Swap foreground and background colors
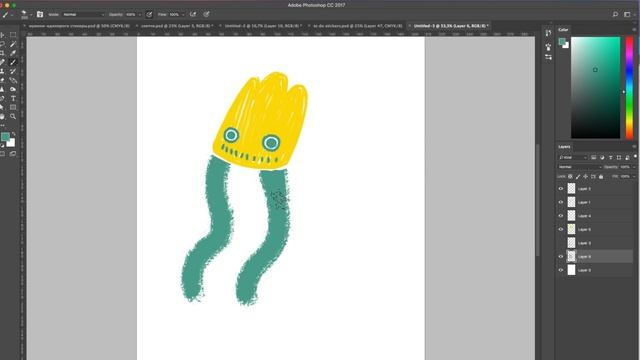Image resolution: width=640 pixels, height=360 pixels. coord(13,134)
